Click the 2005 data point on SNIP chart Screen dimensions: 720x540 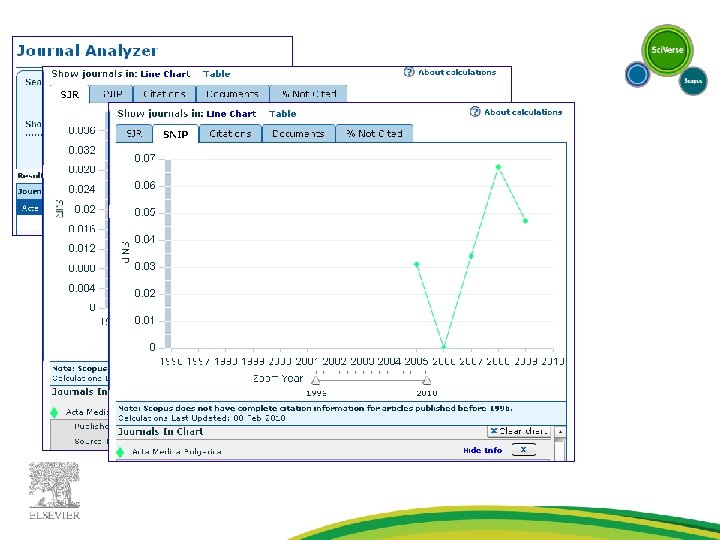[416, 264]
